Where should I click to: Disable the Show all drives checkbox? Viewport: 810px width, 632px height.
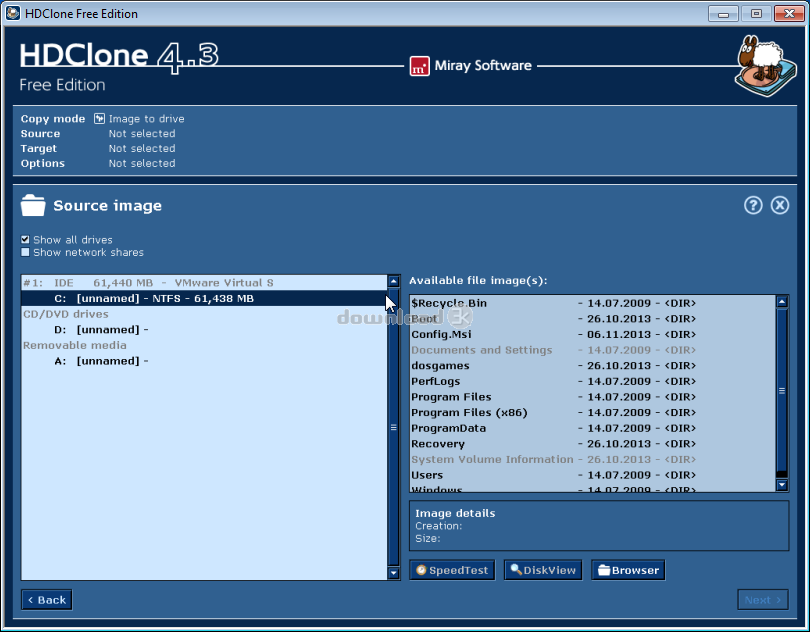25,240
